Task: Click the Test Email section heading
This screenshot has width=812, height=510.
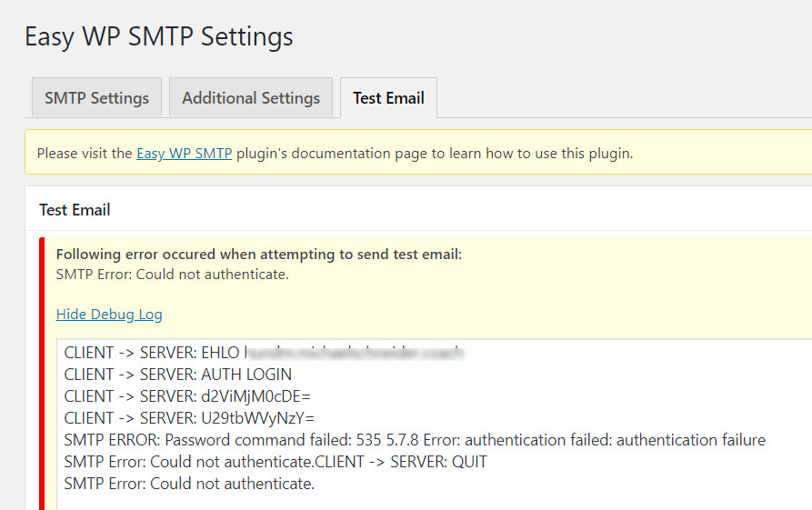Action: [x=75, y=210]
